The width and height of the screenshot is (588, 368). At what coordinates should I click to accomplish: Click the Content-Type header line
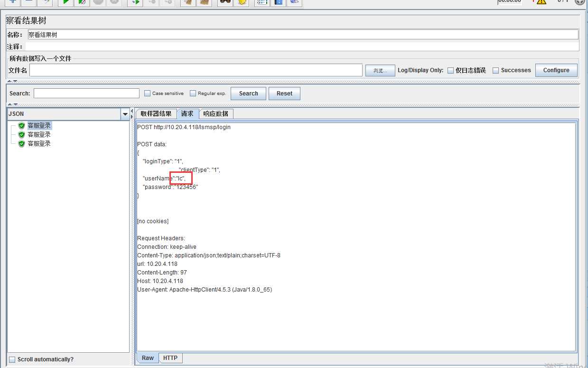[x=209, y=255]
